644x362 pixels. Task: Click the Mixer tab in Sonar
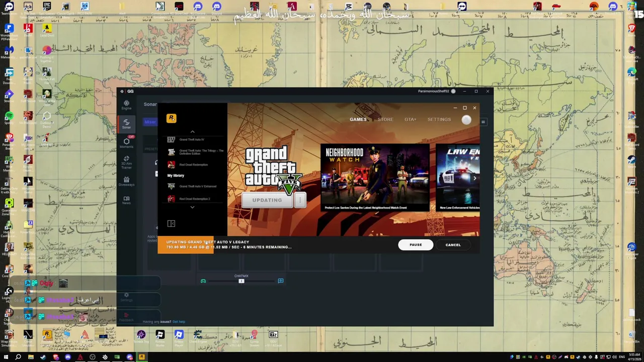coord(150,122)
